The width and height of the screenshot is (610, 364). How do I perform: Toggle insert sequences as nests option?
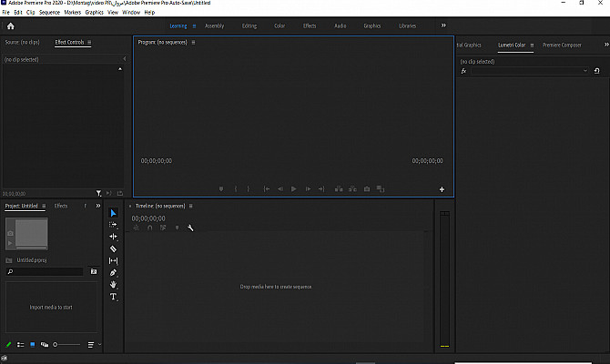[137, 227]
